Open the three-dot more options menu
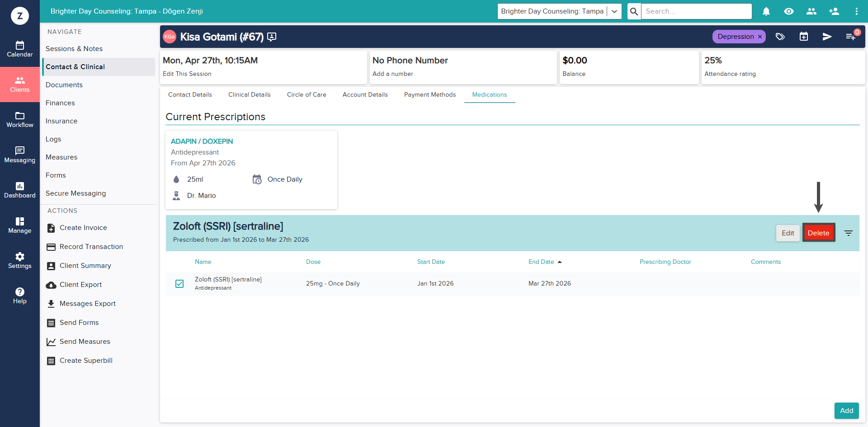 (x=857, y=11)
